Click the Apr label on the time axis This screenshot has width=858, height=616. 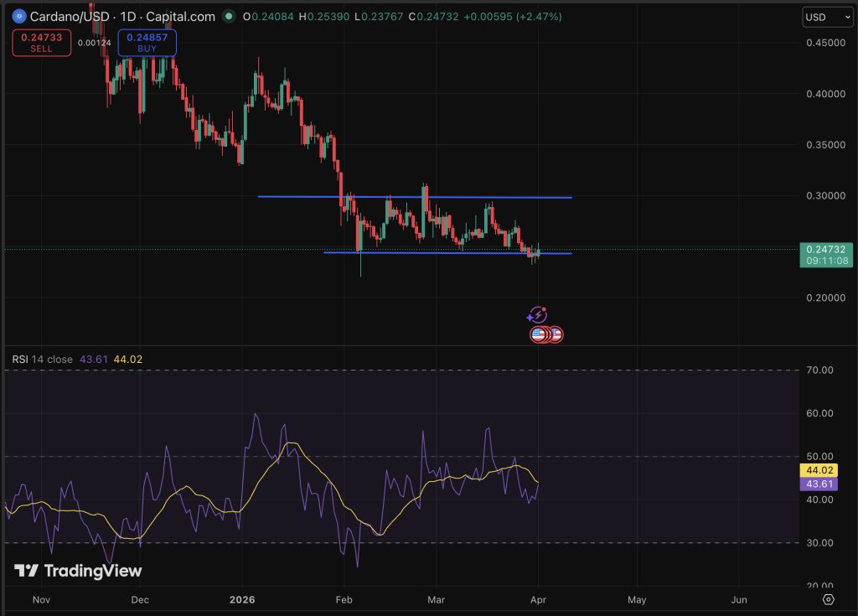pyautogui.click(x=538, y=600)
